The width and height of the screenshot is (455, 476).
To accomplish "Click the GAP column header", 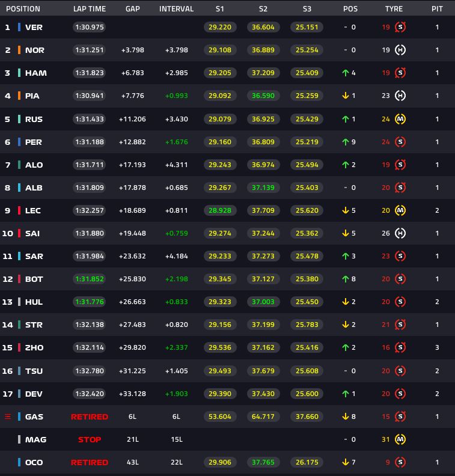I will 133,9.
